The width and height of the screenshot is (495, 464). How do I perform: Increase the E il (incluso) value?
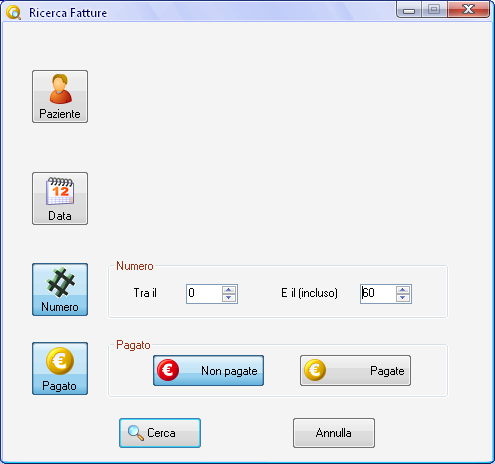(x=403, y=289)
